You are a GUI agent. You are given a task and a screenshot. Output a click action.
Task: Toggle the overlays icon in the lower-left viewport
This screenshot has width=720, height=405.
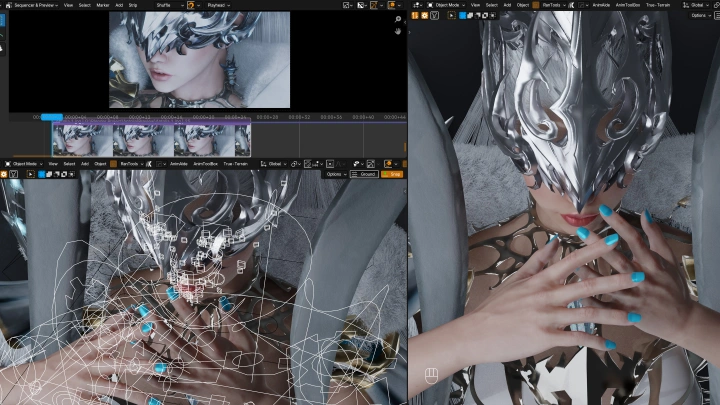pyautogui.click(x=388, y=164)
